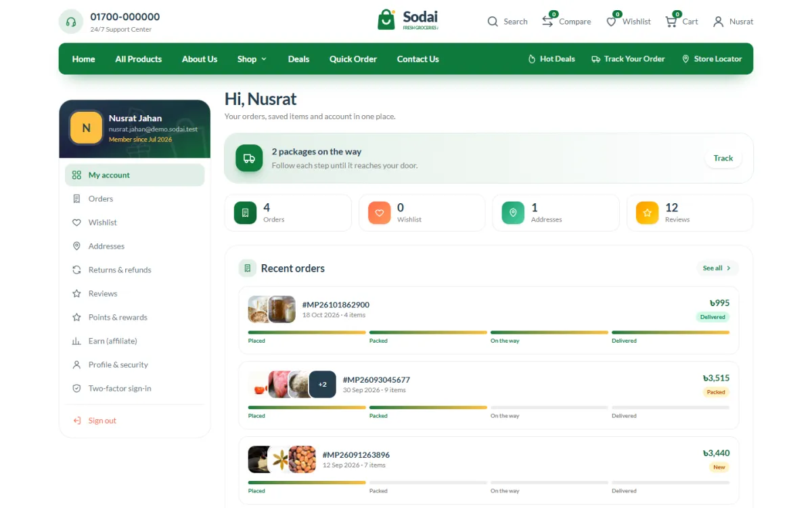This screenshot has height=508, width=812.
Task: Click the Nusrat user account icon
Action: 718,22
